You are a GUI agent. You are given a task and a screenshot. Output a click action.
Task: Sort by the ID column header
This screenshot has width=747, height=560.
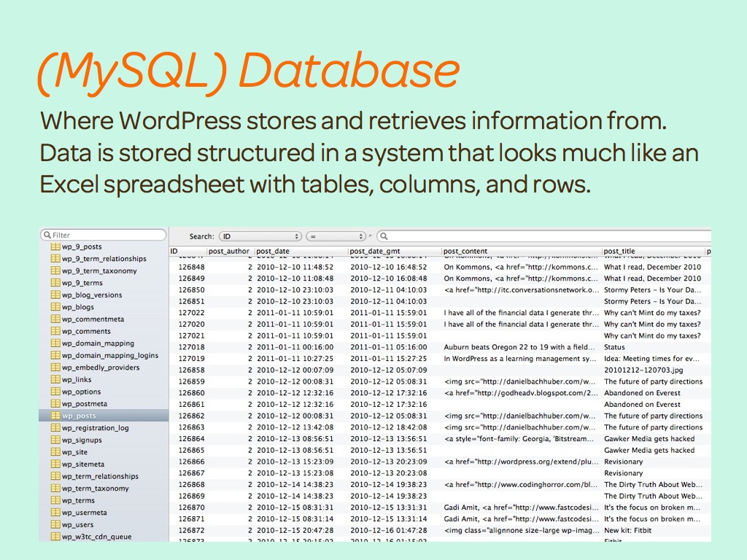pyautogui.click(x=188, y=251)
